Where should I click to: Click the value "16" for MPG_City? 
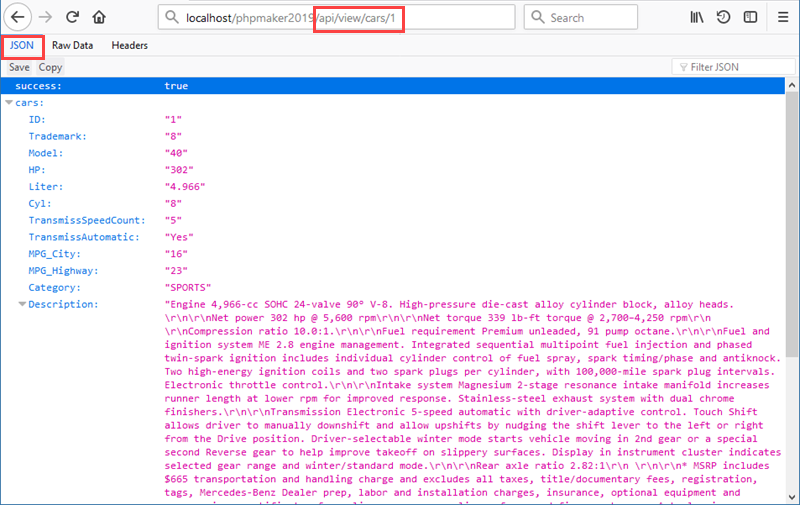click(x=176, y=254)
